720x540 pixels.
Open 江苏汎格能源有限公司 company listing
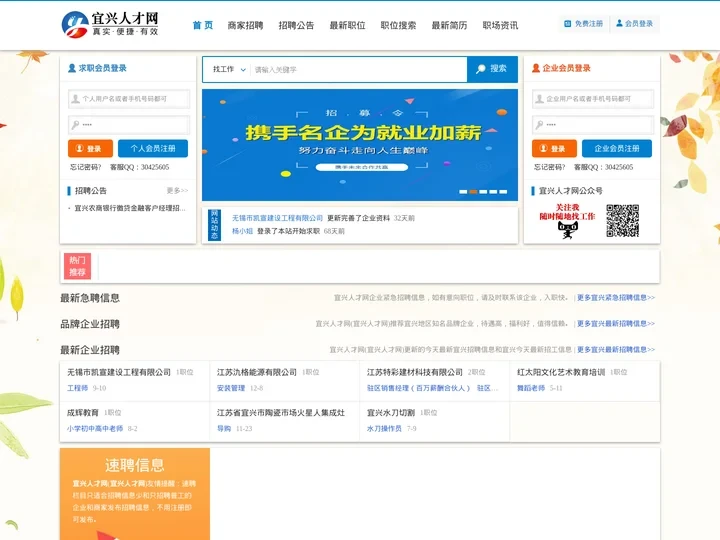[257, 372]
